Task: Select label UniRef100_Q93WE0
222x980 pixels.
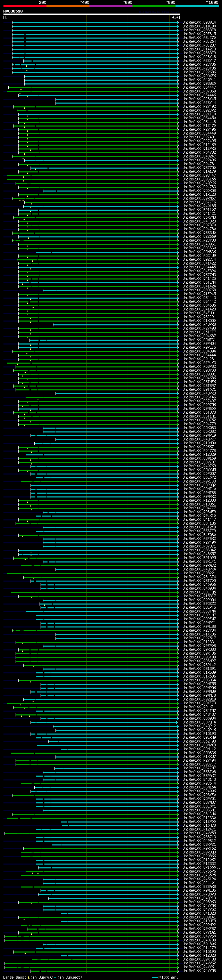Action: point(199,84)
